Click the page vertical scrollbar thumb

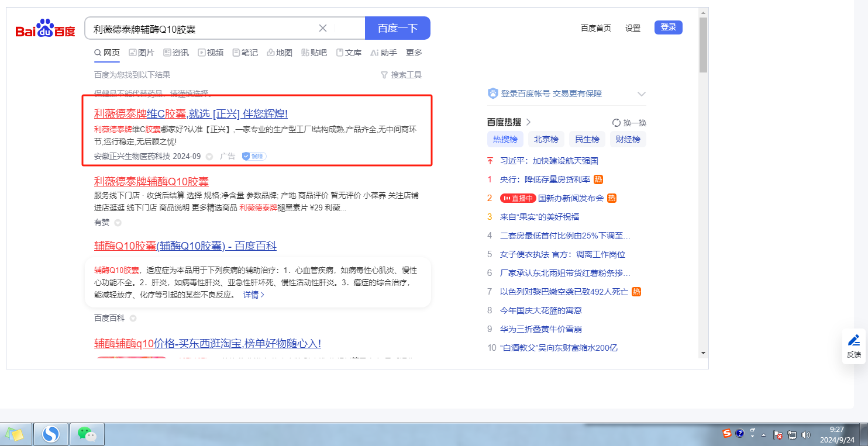[703, 45]
